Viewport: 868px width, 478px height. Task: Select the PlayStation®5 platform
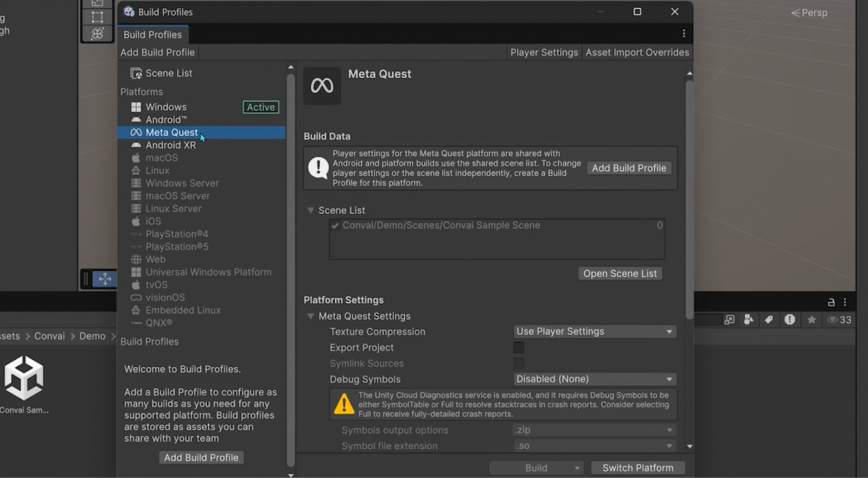pyautogui.click(x=201, y=247)
